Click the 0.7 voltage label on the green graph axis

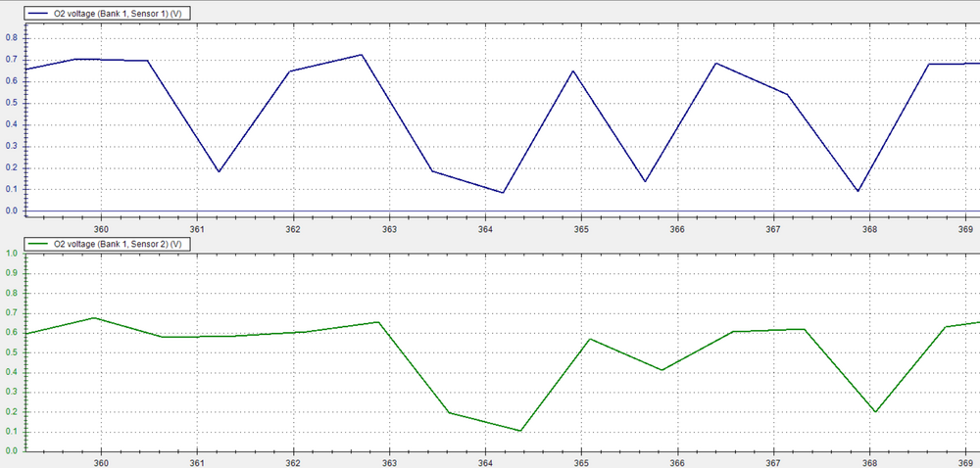coord(11,313)
